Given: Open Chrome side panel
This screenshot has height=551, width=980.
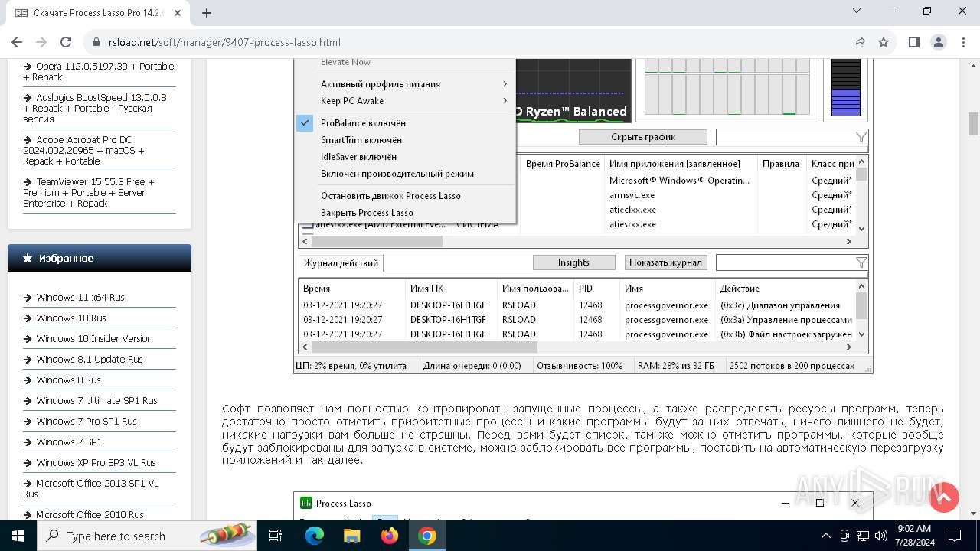Looking at the screenshot, I should coord(913,42).
